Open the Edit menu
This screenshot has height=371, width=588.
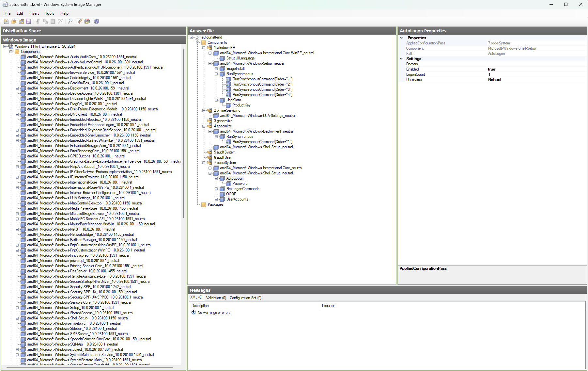click(20, 13)
